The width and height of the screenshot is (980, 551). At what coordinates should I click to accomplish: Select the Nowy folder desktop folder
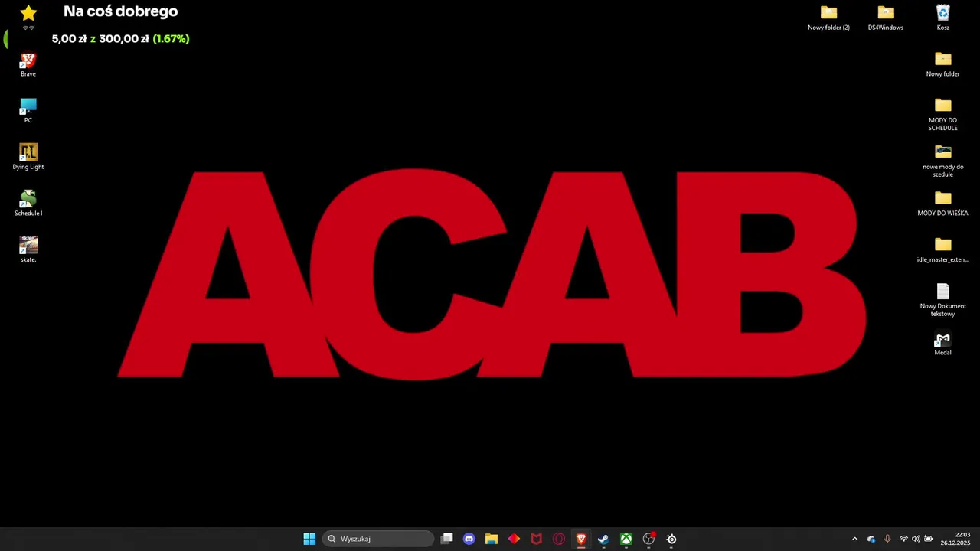click(943, 64)
